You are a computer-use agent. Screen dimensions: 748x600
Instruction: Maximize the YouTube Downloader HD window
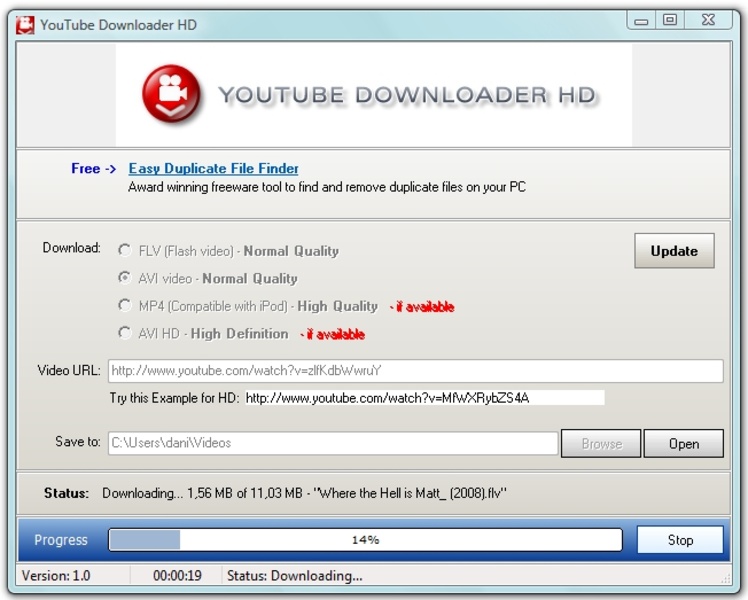pyautogui.click(x=670, y=20)
